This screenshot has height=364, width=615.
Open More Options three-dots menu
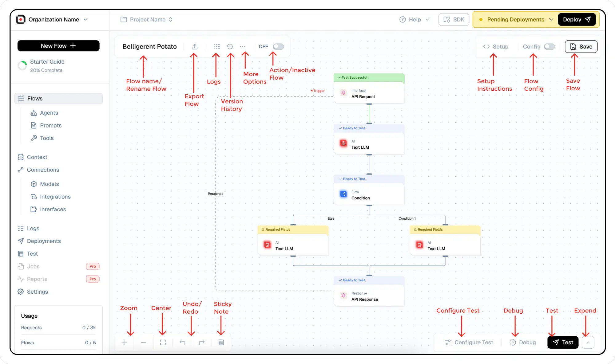[x=243, y=46]
